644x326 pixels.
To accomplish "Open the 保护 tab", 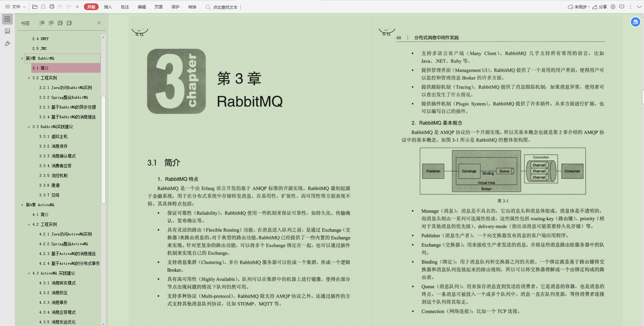I will pyautogui.click(x=175, y=7).
